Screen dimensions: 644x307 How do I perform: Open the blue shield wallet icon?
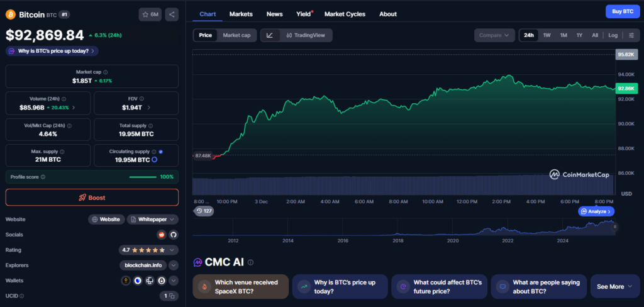pos(138,281)
